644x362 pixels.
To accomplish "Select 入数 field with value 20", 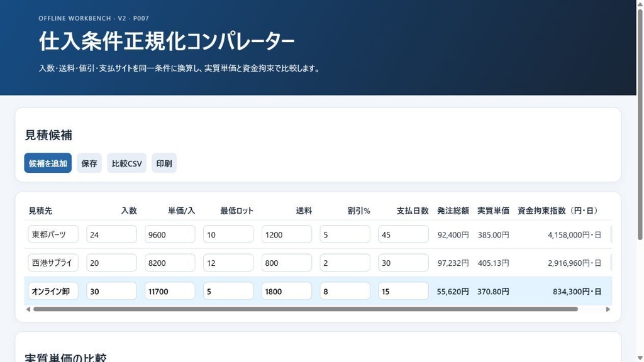I will pyautogui.click(x=111, y=263).
